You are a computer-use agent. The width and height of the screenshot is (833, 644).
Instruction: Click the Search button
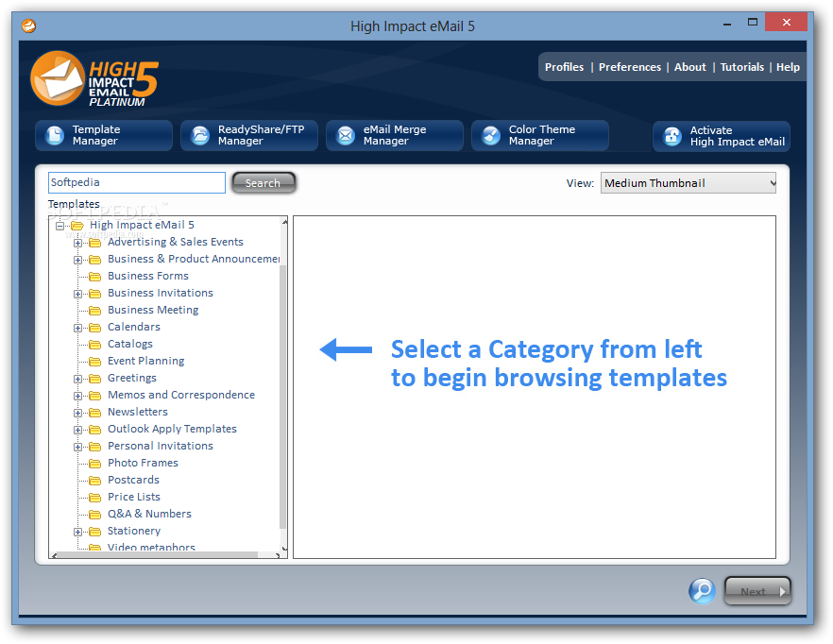click(x=263, y=183)
